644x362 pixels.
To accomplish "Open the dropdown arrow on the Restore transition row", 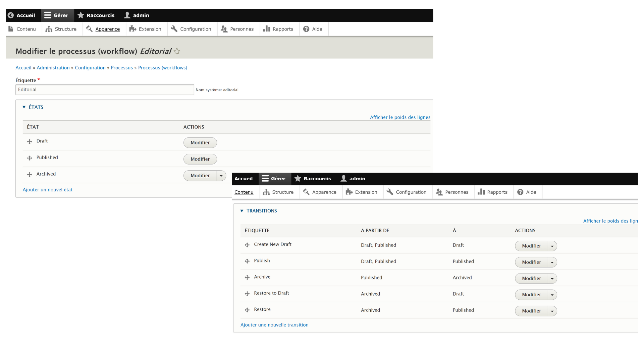I will click(x=552, y=311).
